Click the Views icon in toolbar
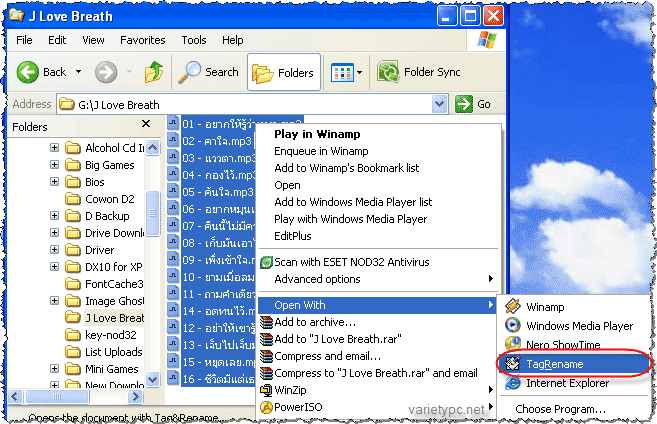Screen dimensions: 657x424 (x=342, y=72)
